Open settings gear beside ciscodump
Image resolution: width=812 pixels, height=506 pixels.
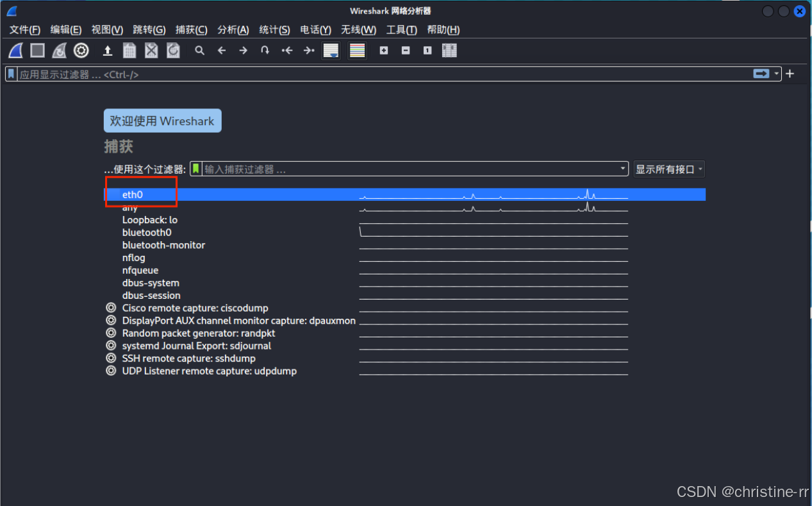pos(111,308)
